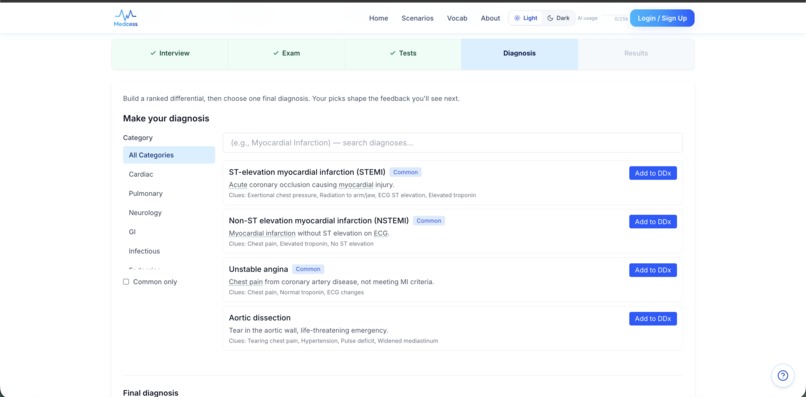Screen dimensions: 806x397
Task: Click the Common badge next to STEMI
Action: [405, 172]
